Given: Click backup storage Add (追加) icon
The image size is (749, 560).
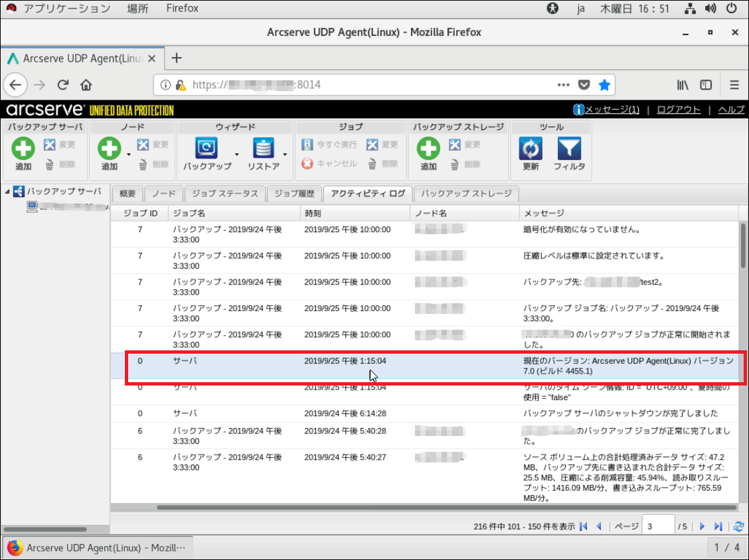Looking at the screenshot, I should click(x=428, y=148).
